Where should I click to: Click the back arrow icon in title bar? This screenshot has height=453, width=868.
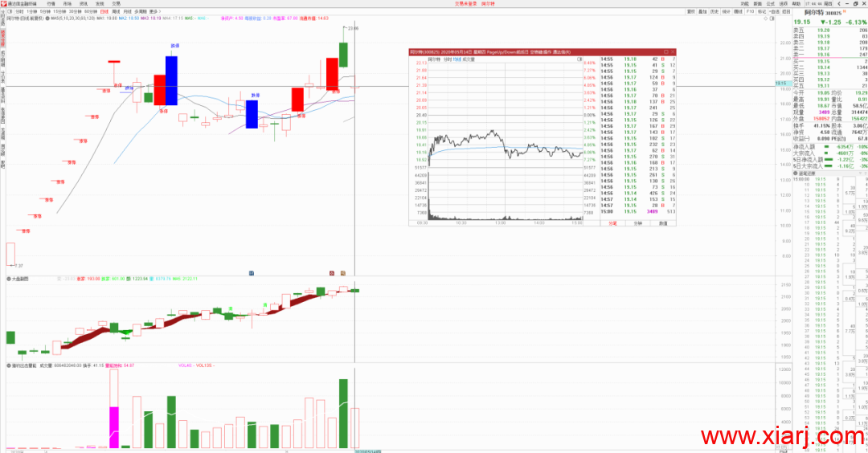point(838,4)
